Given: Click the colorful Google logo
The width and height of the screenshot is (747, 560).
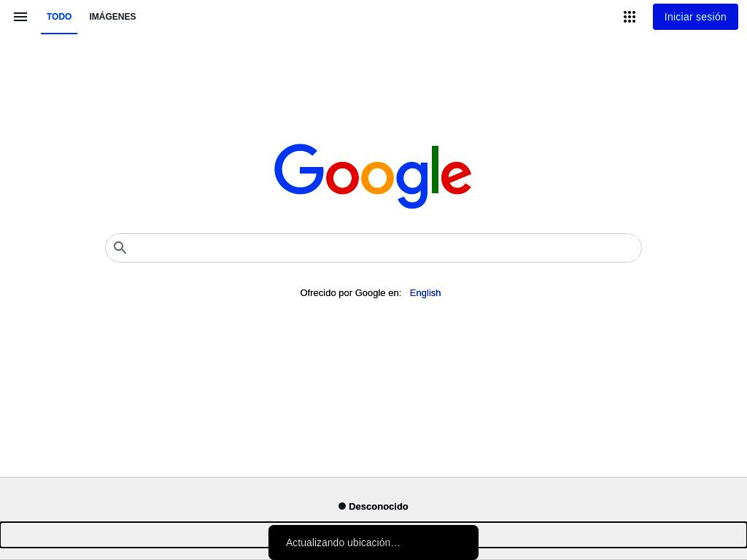Looking at the screenshot, I should 373,176.
